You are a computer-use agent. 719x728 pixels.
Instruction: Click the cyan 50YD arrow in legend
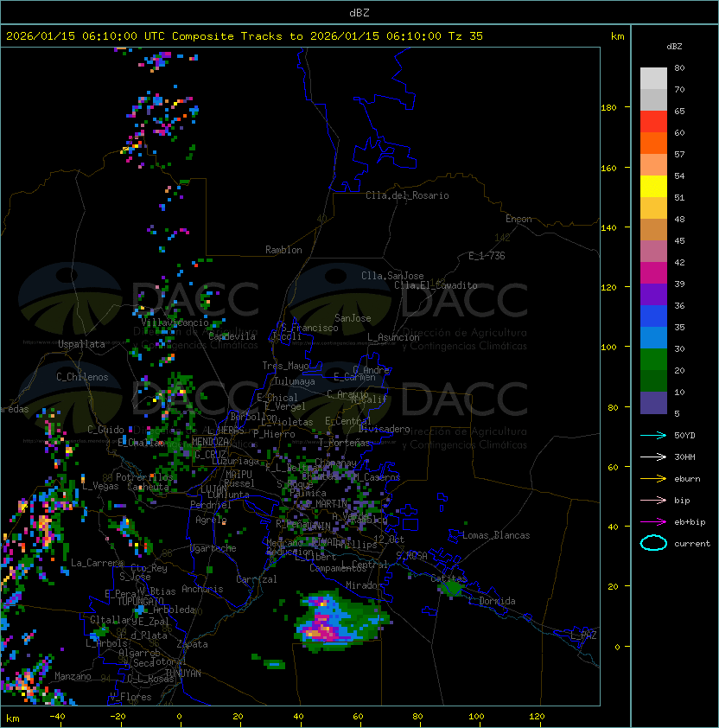click(x=653, y=435)
